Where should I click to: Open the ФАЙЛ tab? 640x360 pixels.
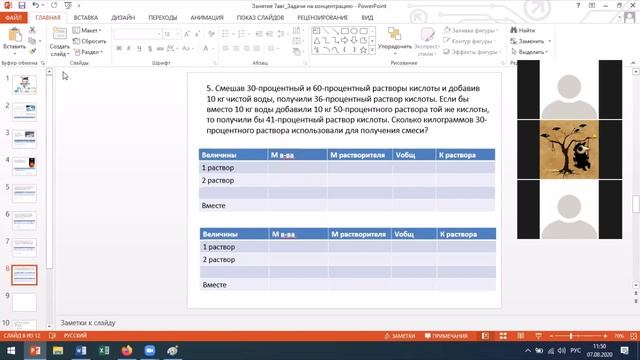pos(13,18)
